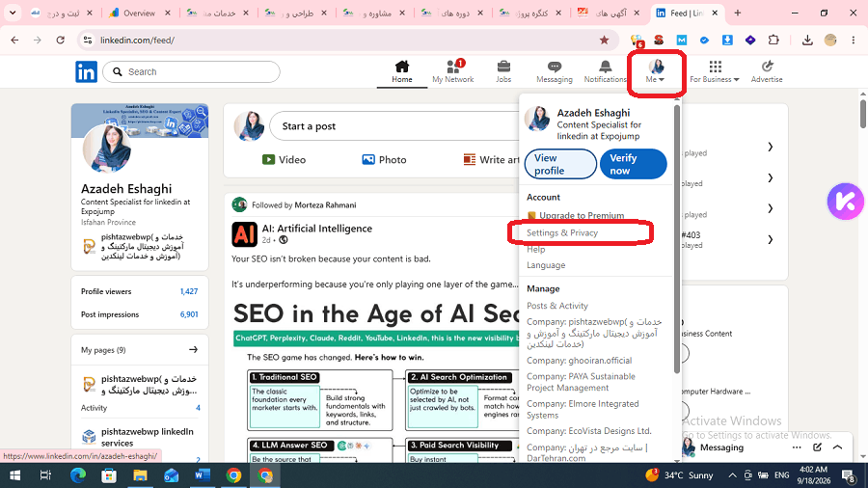868x488 pixels.
Task: Add a Photo to a post
Action: point(384,159)
